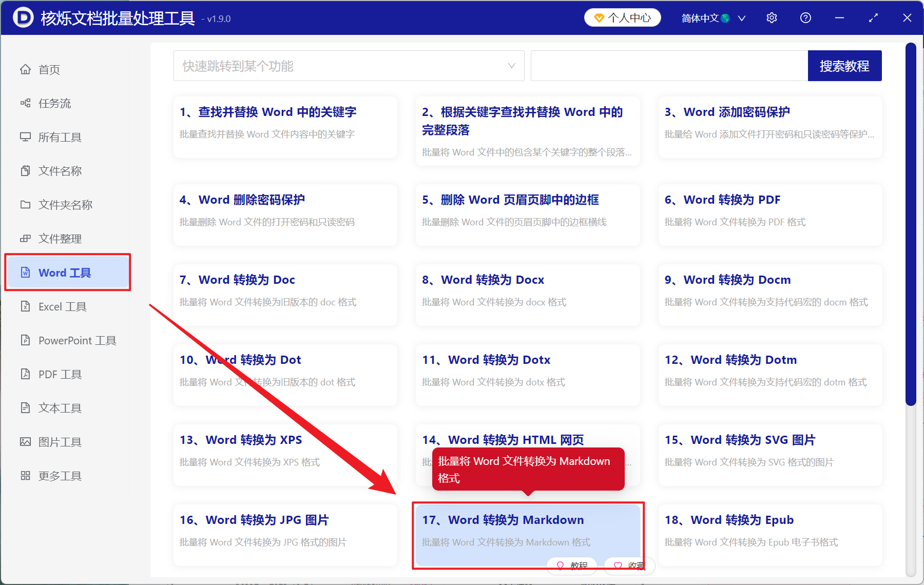Open the 任务流 workflow panel icon
924x585 pixels.
(x=26, y=103)
